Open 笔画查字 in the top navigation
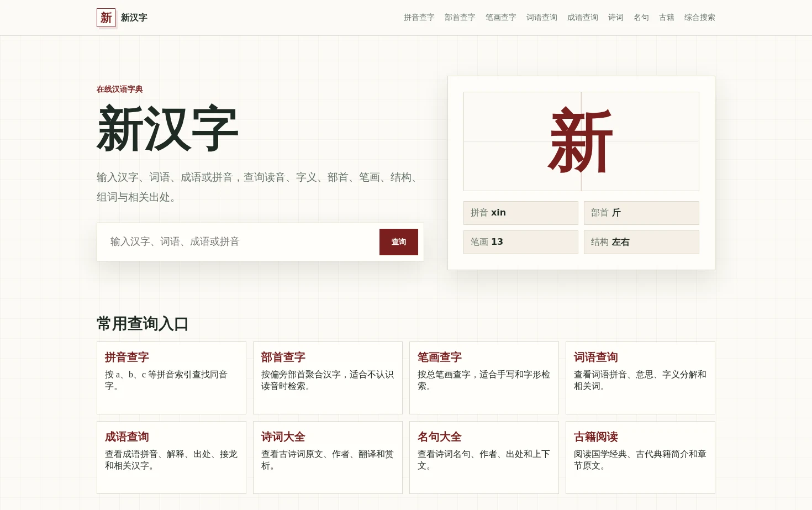 (500, 18)
